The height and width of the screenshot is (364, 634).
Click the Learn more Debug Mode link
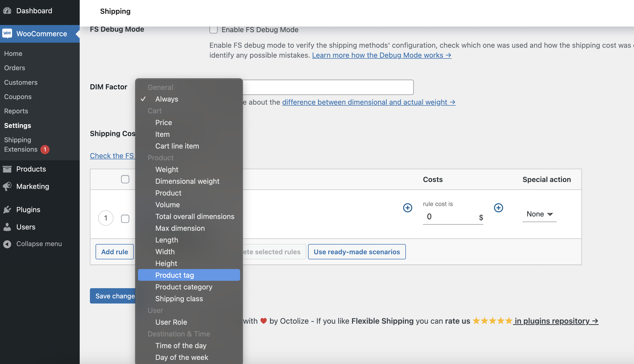click(x=381, y=55)
